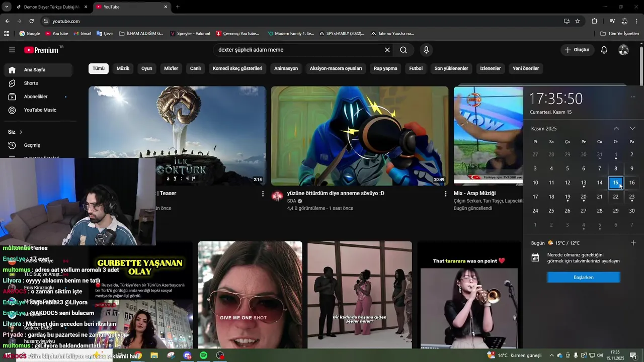This screenshot has width=644, height=362.
Task: Bookmark this page with the star icon
Action: coord(578,21)
